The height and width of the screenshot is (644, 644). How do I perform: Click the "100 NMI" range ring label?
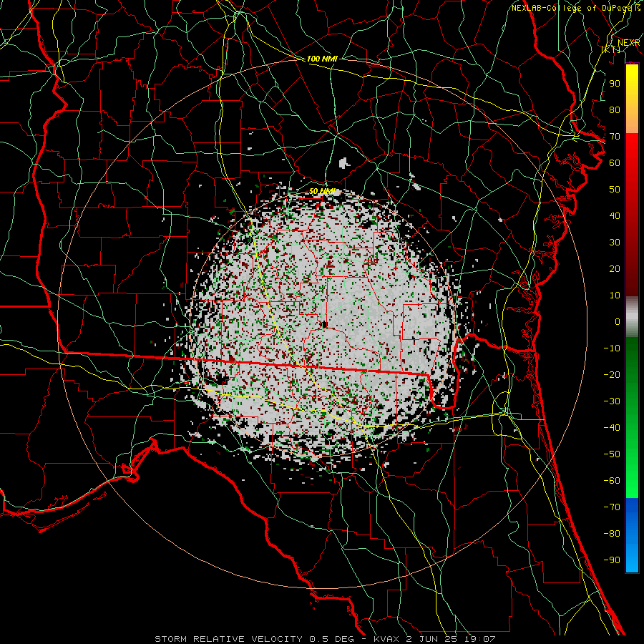[x=322, y=59]
